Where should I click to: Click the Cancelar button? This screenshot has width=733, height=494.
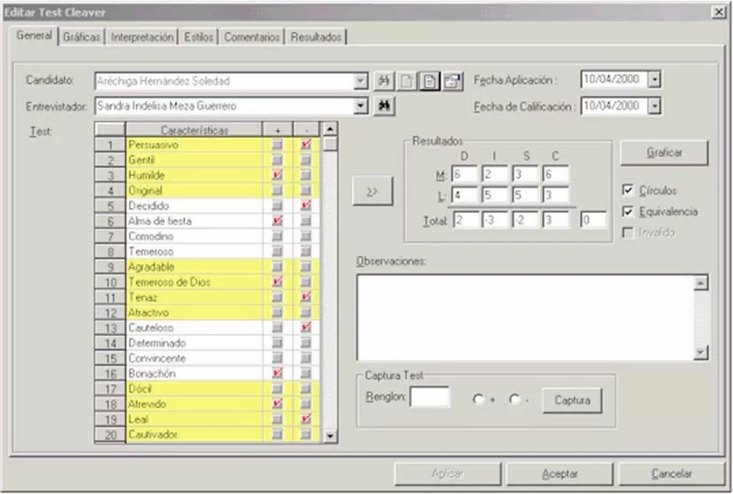point(672,474)
